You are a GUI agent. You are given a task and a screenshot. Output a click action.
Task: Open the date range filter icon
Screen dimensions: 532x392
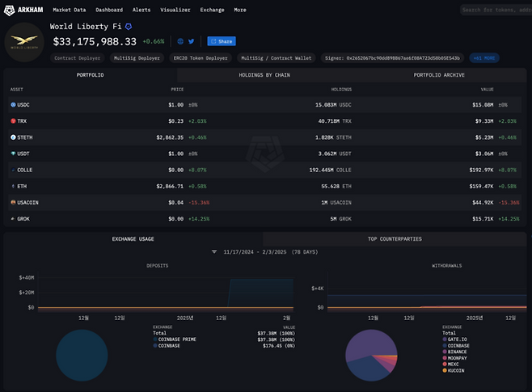[x=214, y=252]
